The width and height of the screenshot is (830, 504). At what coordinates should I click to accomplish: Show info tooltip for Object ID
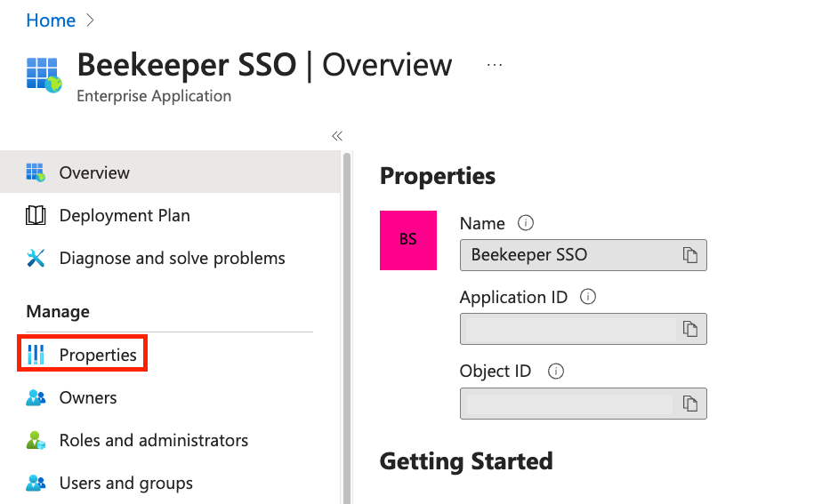click(x=555, y=371)
